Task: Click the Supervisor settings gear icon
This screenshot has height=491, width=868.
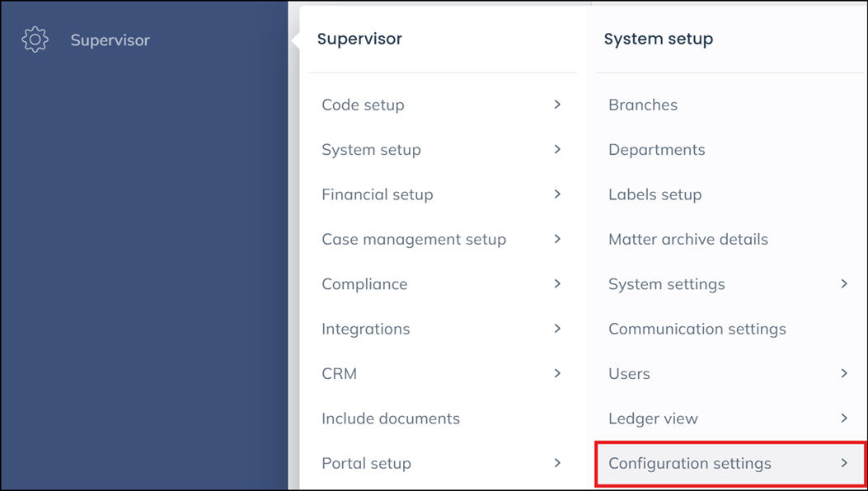Action: [x=35, y=39]
